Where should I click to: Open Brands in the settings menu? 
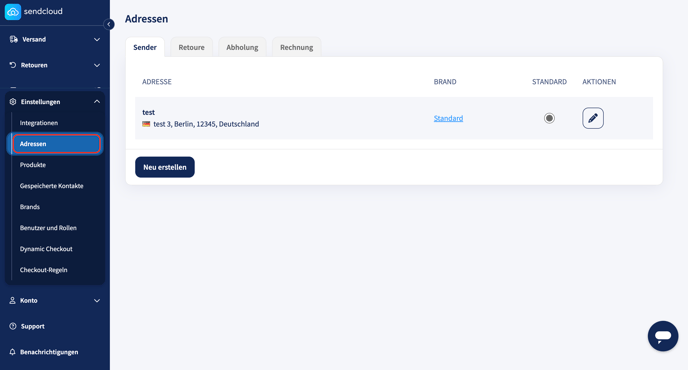30,207
